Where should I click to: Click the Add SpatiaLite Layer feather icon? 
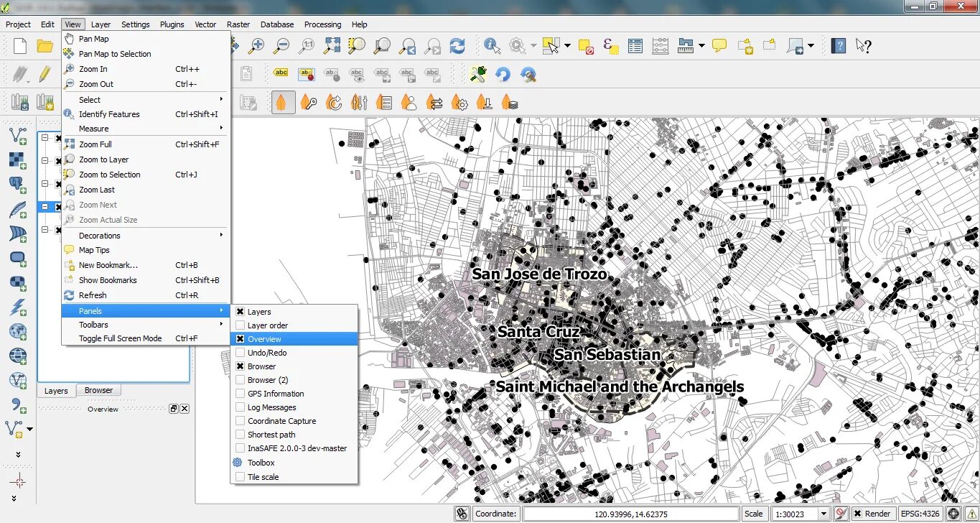[x=18, y=210]
